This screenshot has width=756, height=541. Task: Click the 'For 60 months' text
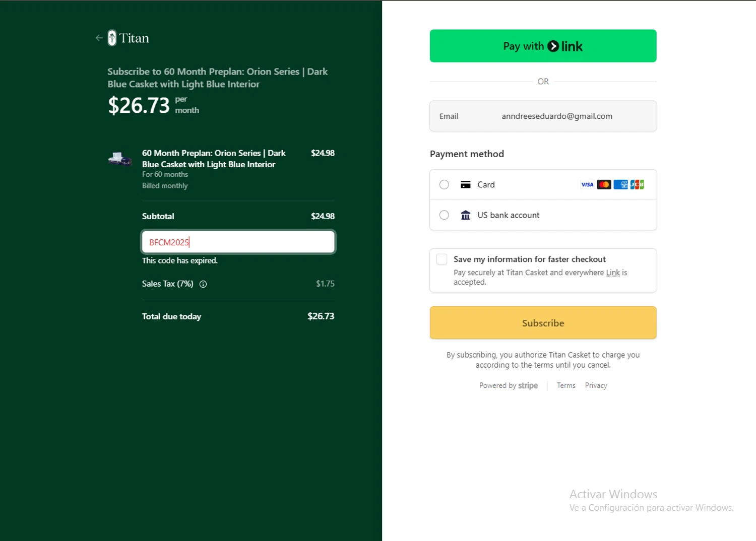pyautogui.click(x=165, y=174)
